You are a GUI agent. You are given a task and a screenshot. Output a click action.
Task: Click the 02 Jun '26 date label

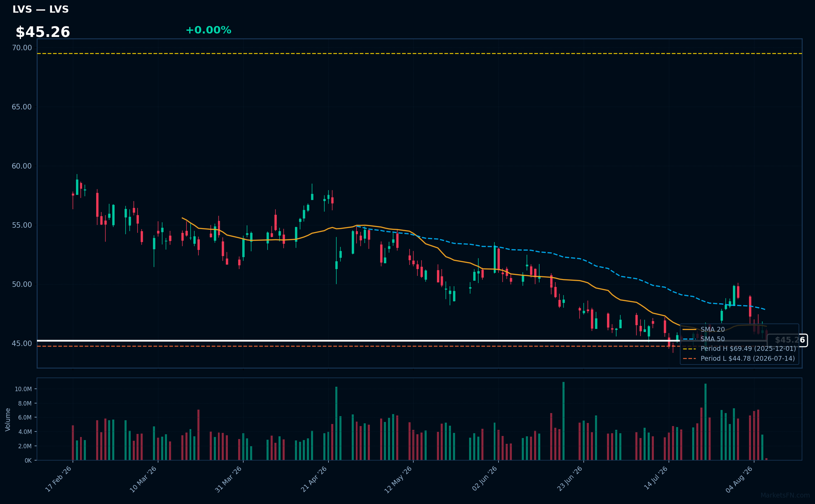tap(484, 479)
